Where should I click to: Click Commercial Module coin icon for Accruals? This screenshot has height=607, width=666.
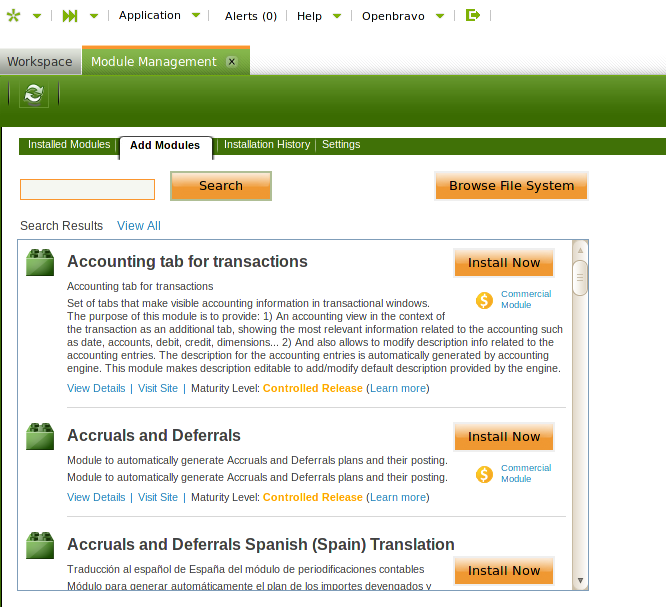coord(485,474)
